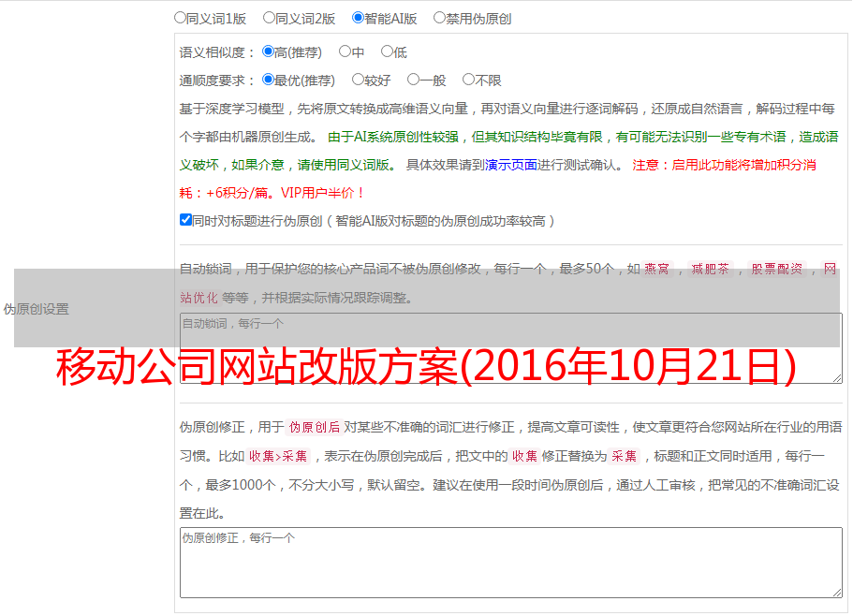Open the 演示页面 link
Image resolution: width=853 pixels, height=616 pixels.
point(511,165)
